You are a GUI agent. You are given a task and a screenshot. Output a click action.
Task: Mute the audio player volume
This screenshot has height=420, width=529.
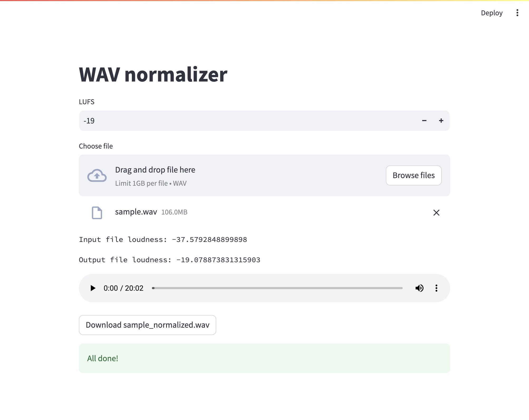[x=419, y=288]
